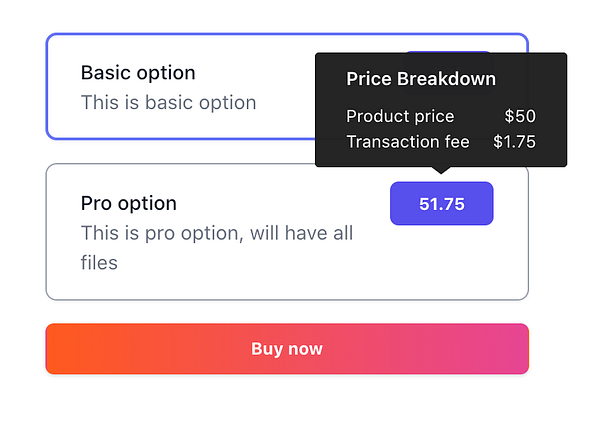Click the orange left edge of Buy now
Image resolution: width=600 pixels, height=441 pixels.
click(x=58, y=349)
